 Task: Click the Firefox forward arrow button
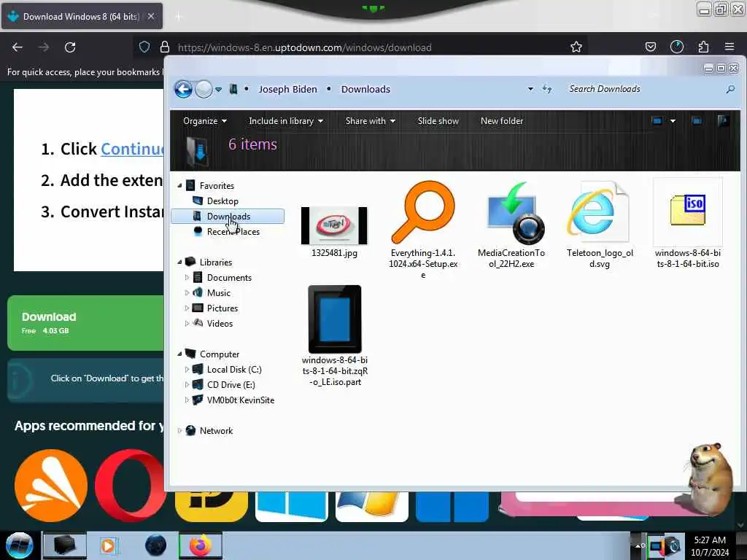[44, 47]
